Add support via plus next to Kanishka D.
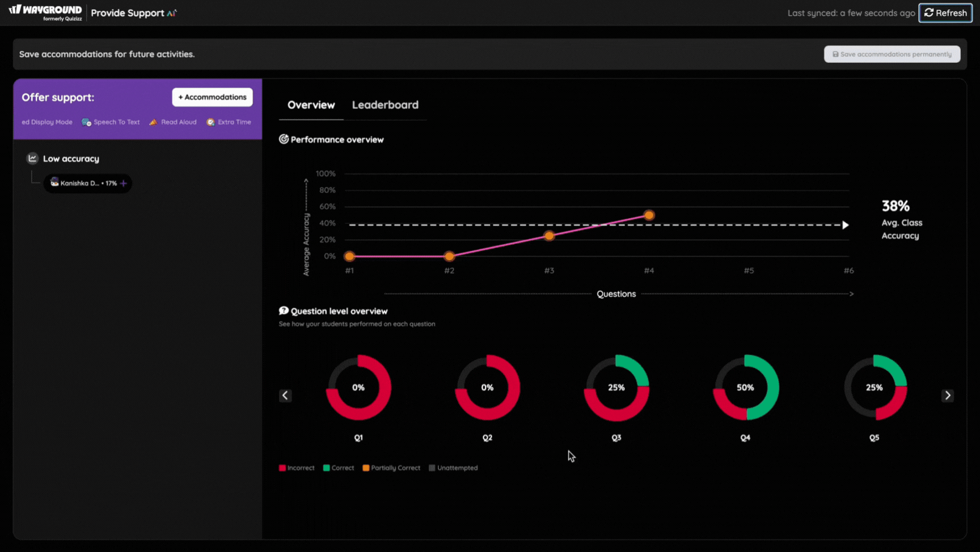Image resolution: width=980 pixels, height=552 pixels. (124, 183)
